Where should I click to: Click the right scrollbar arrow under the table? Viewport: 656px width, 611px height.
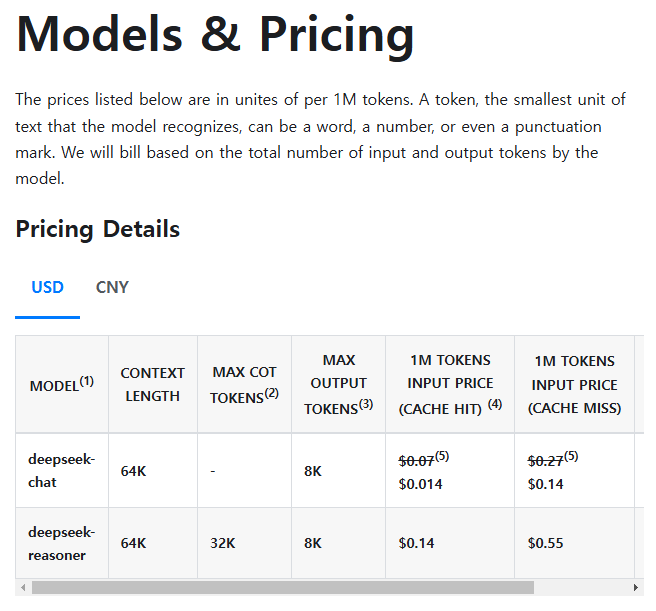[x=636, y=588]
